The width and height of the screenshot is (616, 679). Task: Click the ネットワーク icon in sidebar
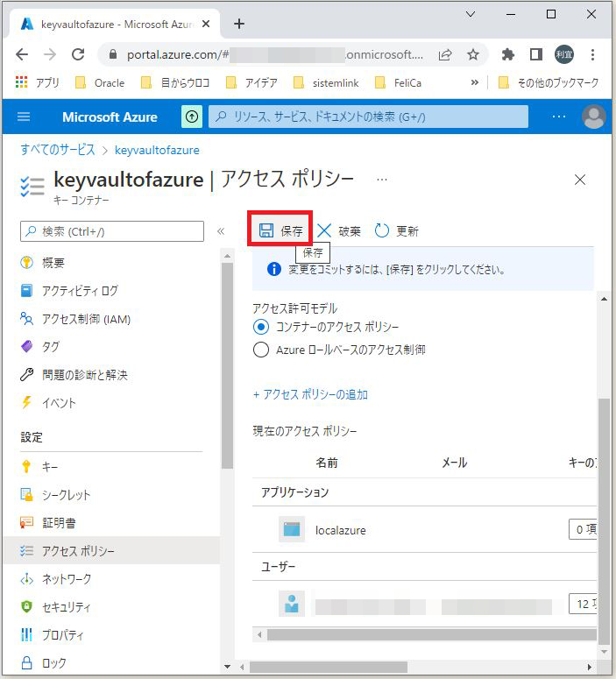click(26, 578)
